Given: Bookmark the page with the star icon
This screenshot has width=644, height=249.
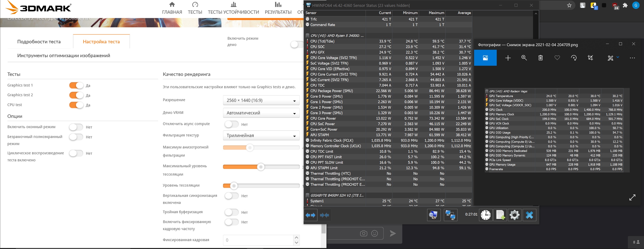Looking at the screenshot, I should pos(569,5).
